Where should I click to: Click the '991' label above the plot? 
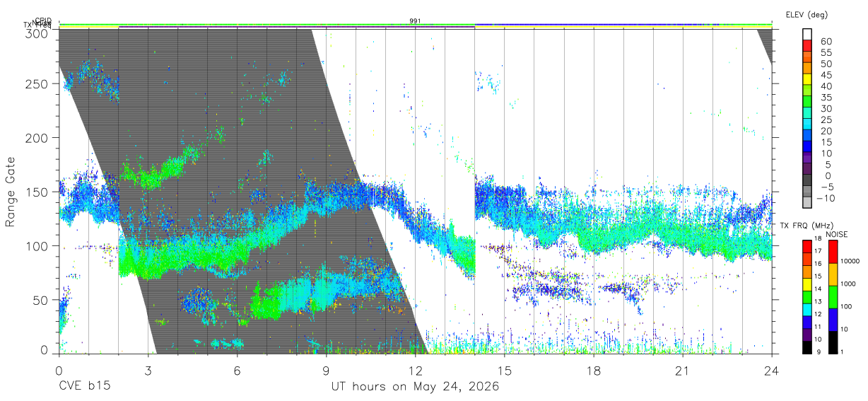tap(415, 21)
